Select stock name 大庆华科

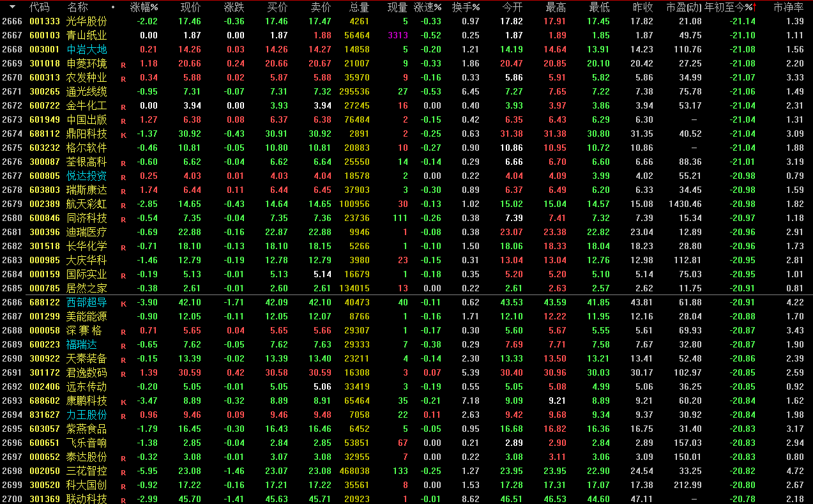[87, 261]
